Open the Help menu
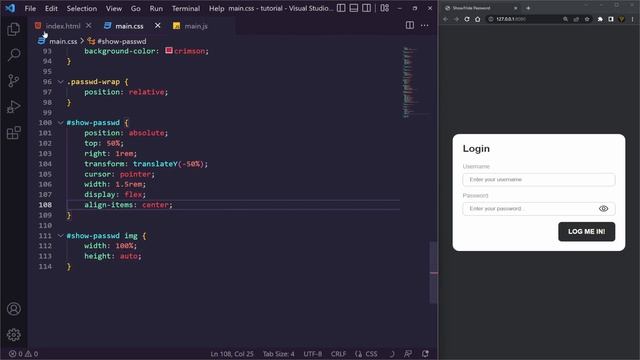The height and width of the screenshot is (360, 640). coord(216,8)
